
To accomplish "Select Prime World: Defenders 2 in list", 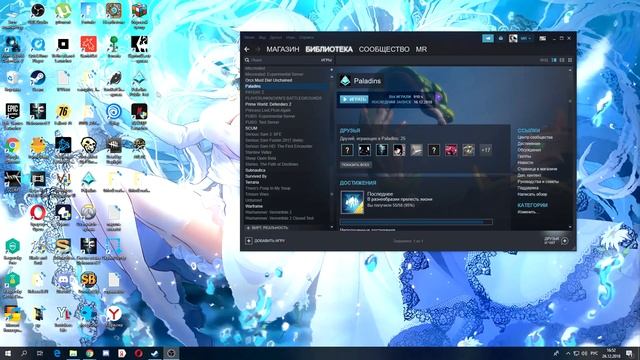I will pos(268,104).
